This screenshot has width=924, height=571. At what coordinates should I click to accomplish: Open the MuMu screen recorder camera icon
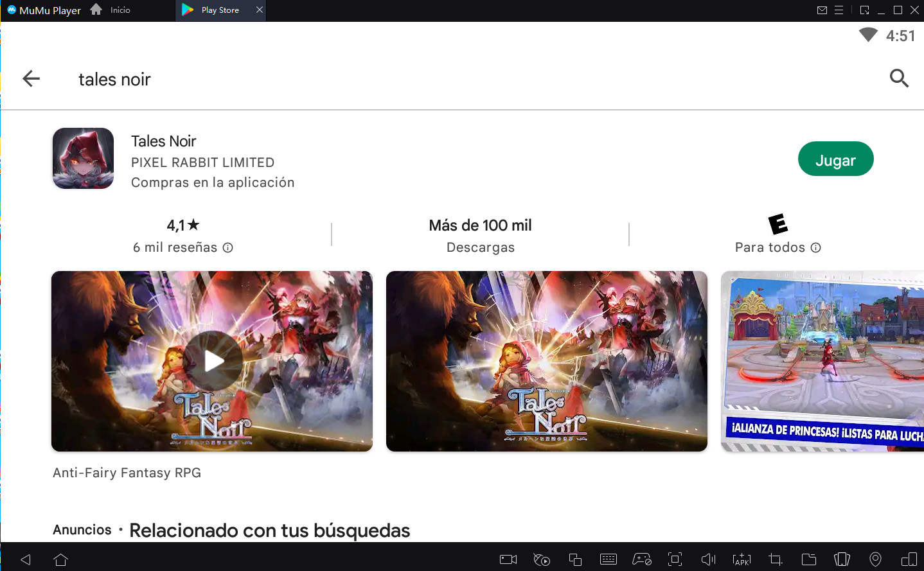pyautogui.click(x=508, y=559)
